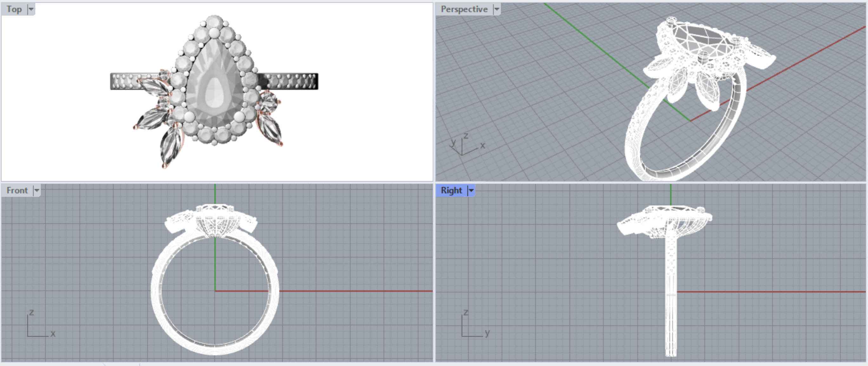
Task: Click the Front viewport title label
Action: 17,191
